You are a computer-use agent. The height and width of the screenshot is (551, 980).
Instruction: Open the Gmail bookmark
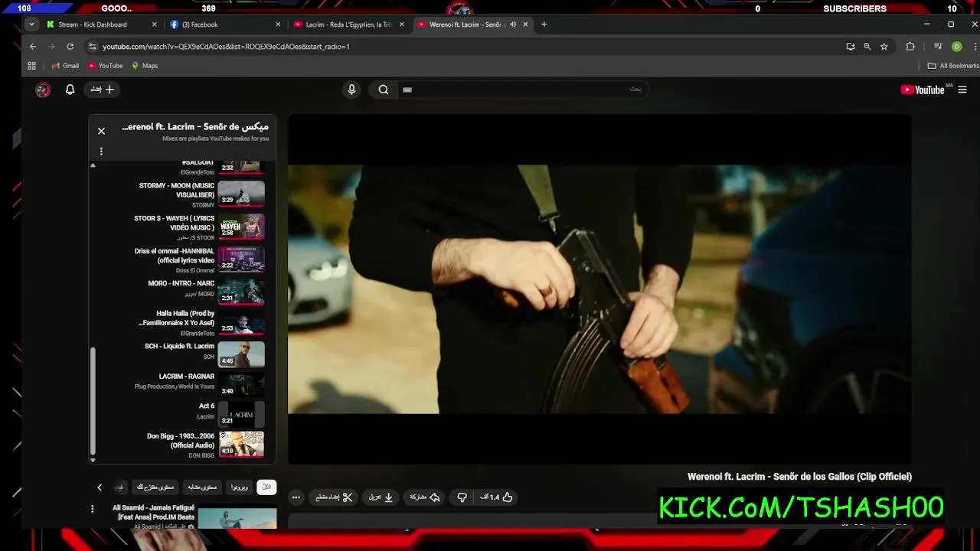click(65, 66)
